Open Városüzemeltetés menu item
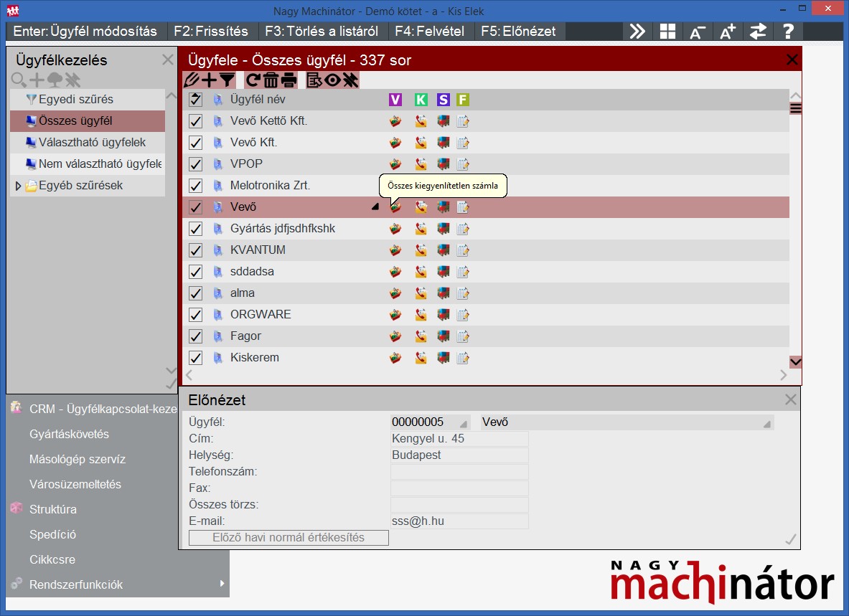Image resolution: width=849 pixels, height=616 pixels. pyautogui.click(x=75, y=484)
